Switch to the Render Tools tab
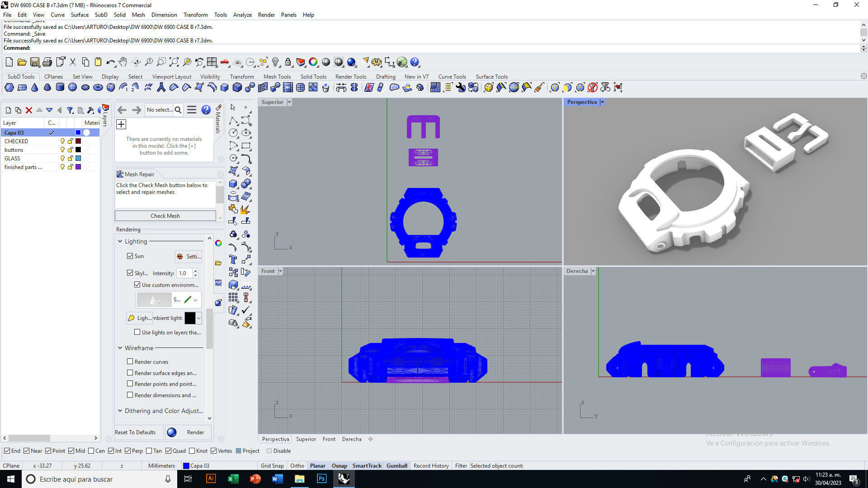The image size is (868, 488). [x=351, y=77]
